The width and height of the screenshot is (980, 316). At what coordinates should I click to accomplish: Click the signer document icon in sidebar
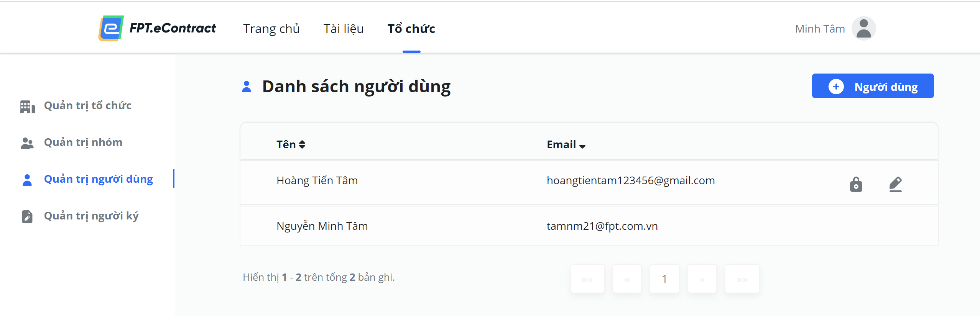(27, 216)
